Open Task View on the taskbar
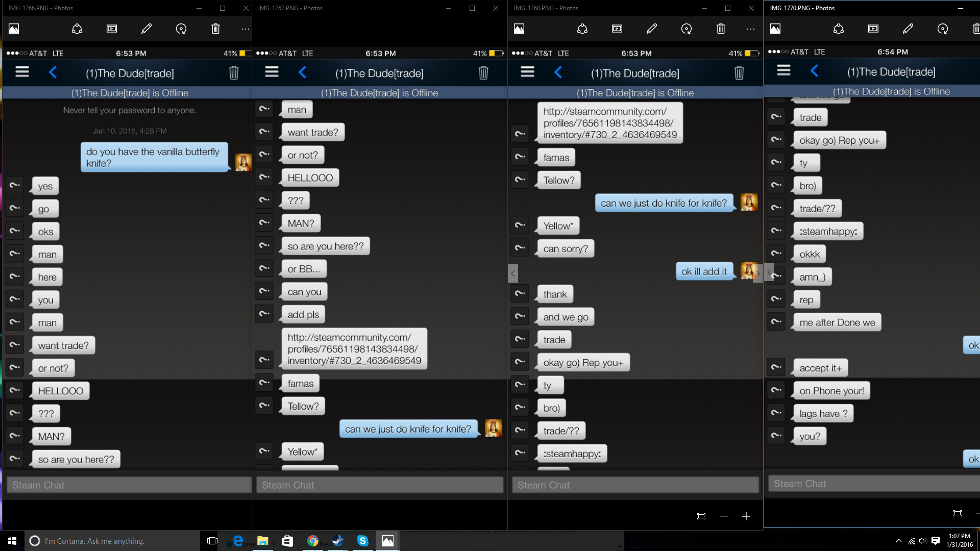This screenshot has width=980, height=551. pos(212,541)
